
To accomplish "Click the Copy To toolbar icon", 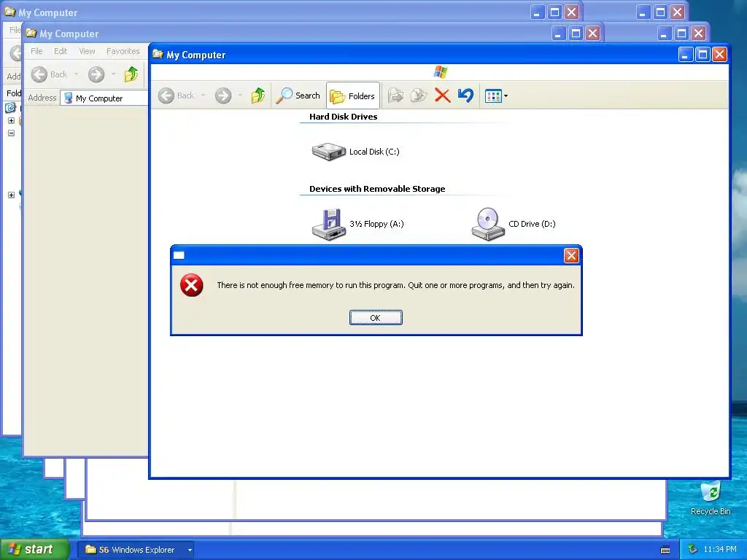I will pyautogui.click(x=419, y=96).
